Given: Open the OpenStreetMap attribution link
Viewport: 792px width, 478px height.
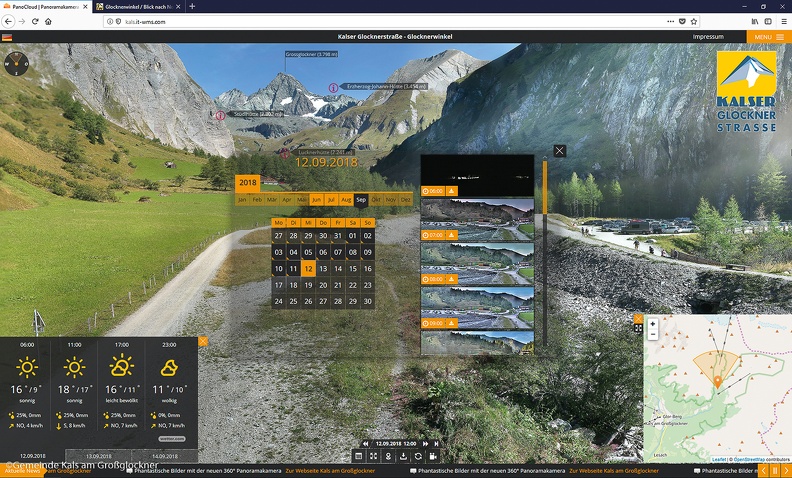Looking at the screenshot, I should [x=749, y=459].
